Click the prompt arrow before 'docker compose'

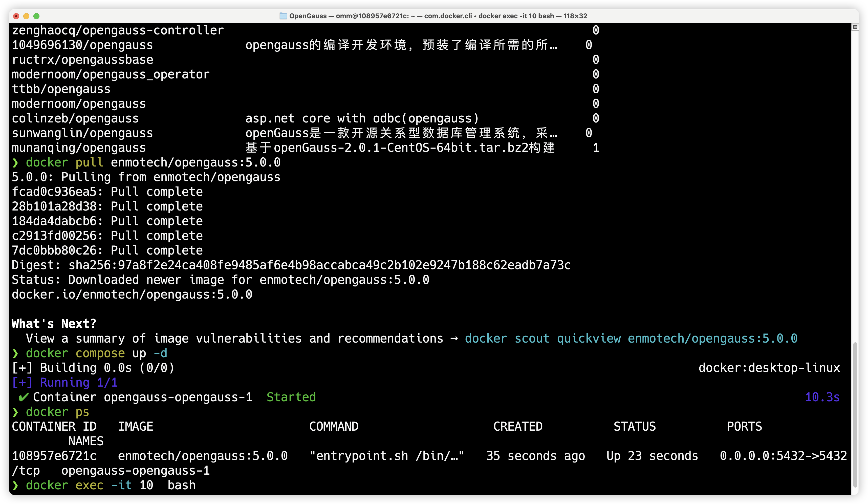[15, 353]
